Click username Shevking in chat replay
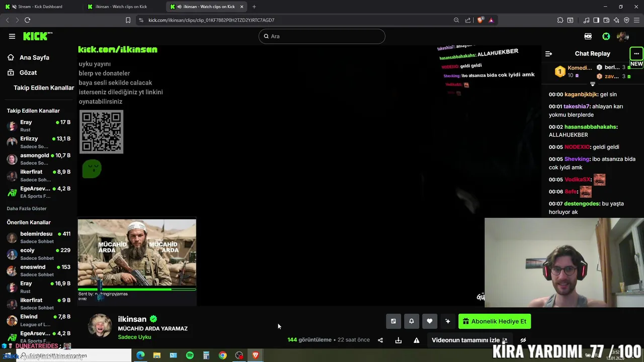Viewport: 644px width, 362px height. point(577,159)
